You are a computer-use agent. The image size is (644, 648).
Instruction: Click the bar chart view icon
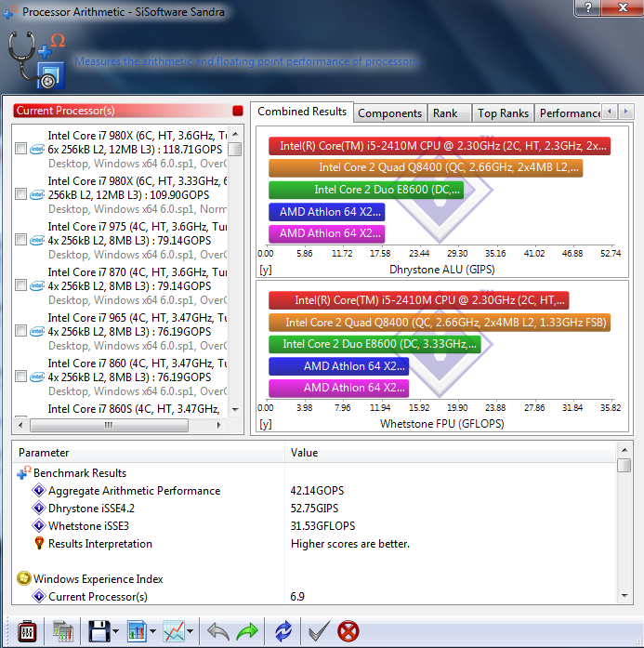(137, 631)
